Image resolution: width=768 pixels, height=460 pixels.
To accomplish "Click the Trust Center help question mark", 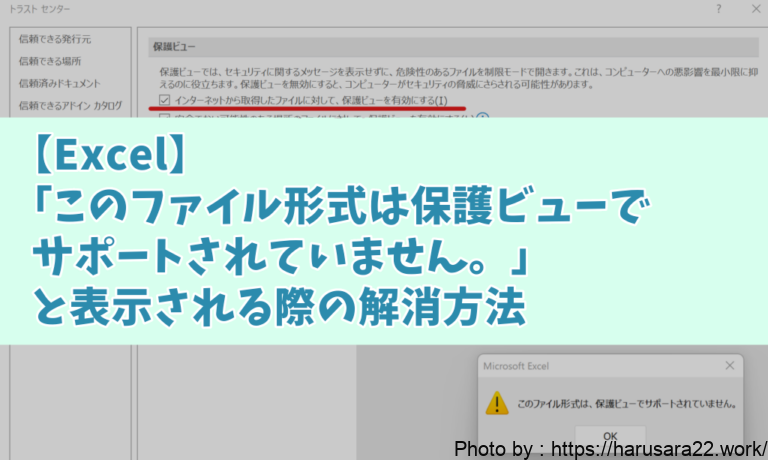I will pyautogui.click(x=719, y=9).
